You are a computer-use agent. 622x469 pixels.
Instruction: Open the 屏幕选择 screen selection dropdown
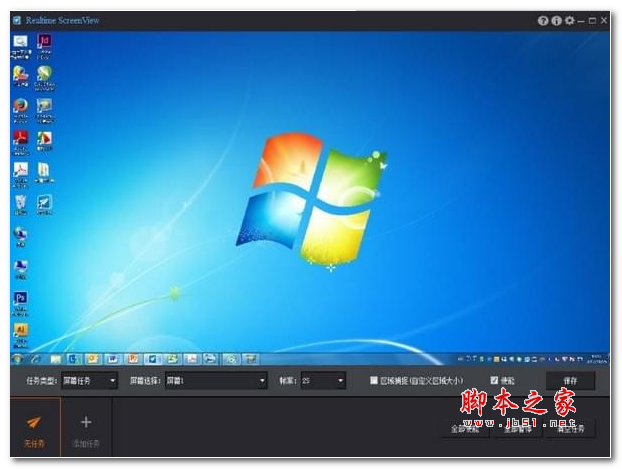(216, 381)
